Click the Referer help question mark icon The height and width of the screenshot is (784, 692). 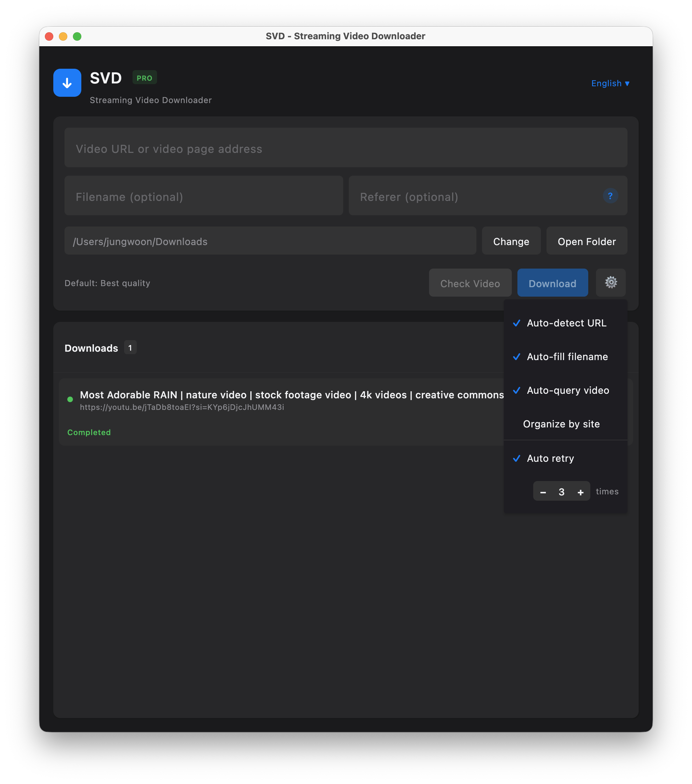[610, 196]
